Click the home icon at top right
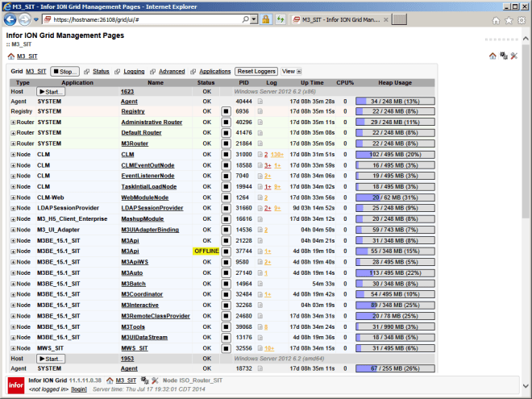 493,56
